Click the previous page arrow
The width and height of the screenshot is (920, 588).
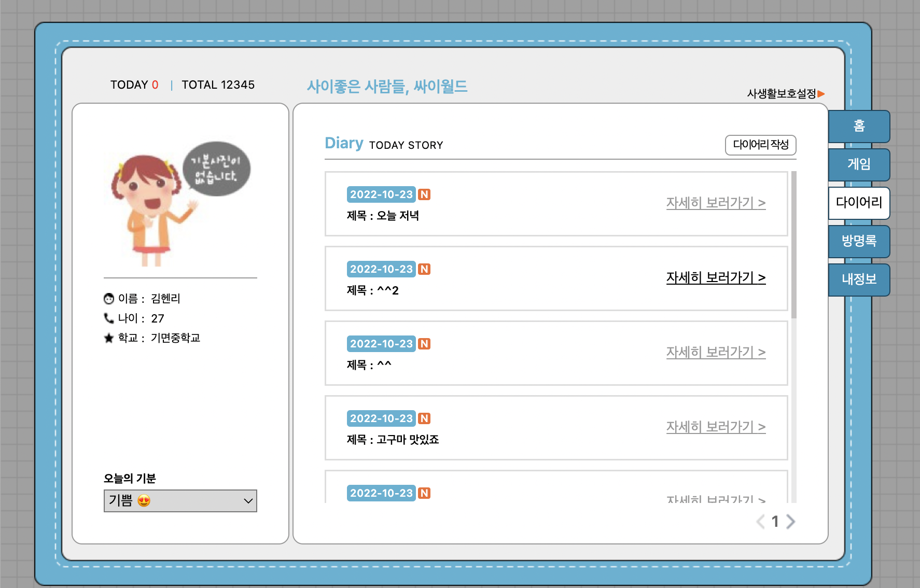[x=760, y=522]
